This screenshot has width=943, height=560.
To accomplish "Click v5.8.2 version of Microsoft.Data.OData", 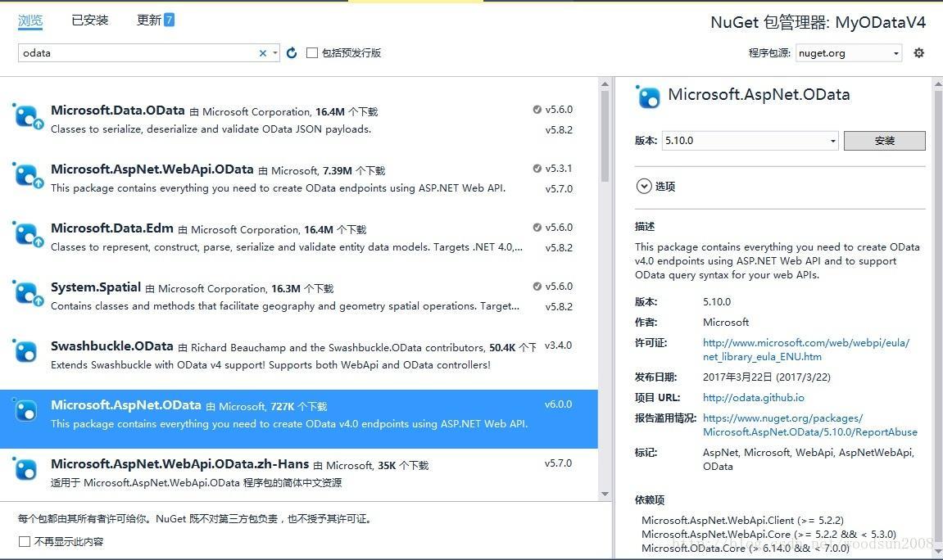I will [559, 130].
